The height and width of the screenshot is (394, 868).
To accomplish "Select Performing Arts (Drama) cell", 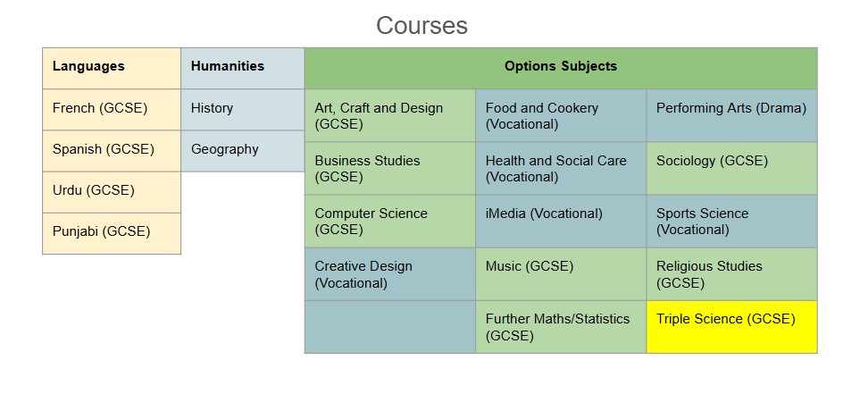I will [731, 116].
